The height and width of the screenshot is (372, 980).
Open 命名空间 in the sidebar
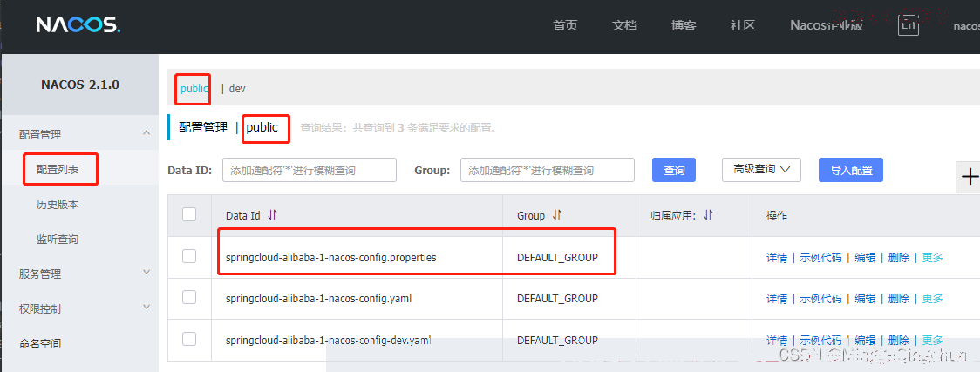point(40,343)
